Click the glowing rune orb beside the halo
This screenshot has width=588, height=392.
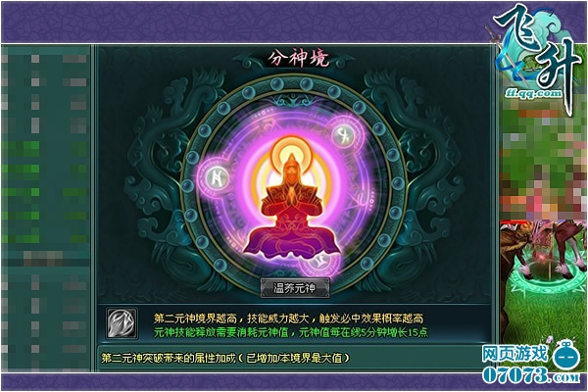343,135
